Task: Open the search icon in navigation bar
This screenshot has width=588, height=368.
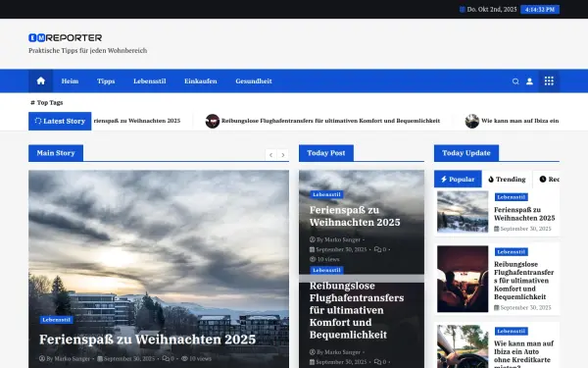Action: pyautogui.click(x=515, y=81)
